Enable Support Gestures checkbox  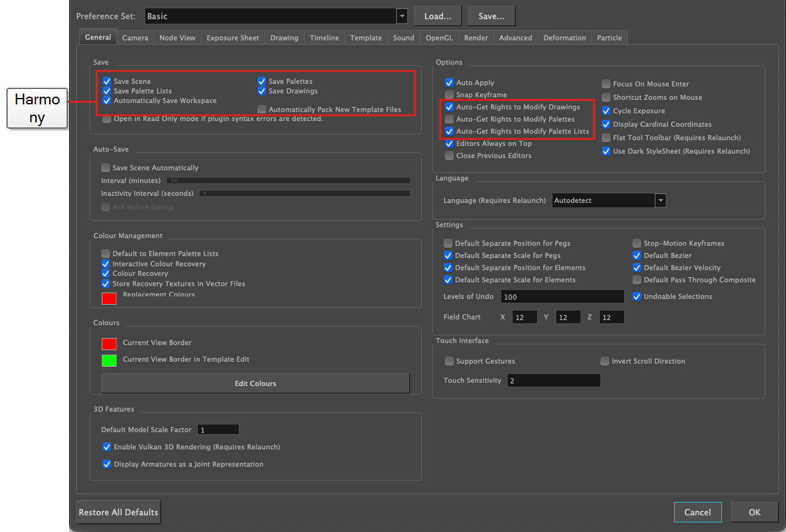tap(449, 361)
